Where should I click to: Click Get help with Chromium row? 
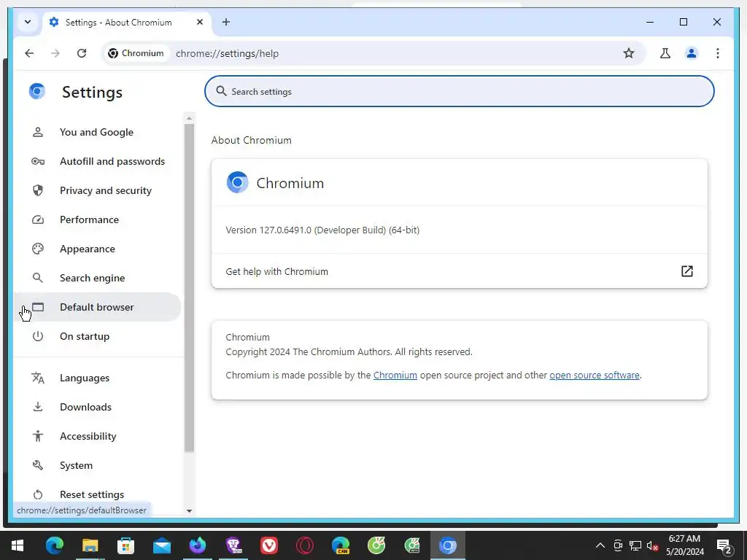[460, 271]
